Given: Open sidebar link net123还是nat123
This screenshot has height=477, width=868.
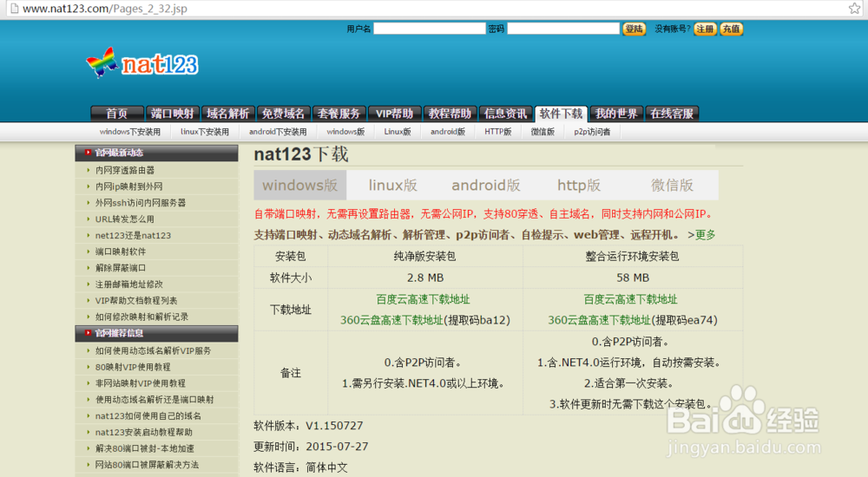Looking at the screenshot, I should tap(133, 235).
